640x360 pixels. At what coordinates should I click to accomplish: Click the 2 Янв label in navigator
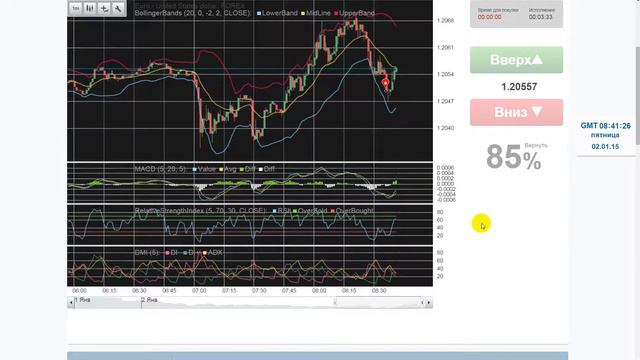coord(149,300)
